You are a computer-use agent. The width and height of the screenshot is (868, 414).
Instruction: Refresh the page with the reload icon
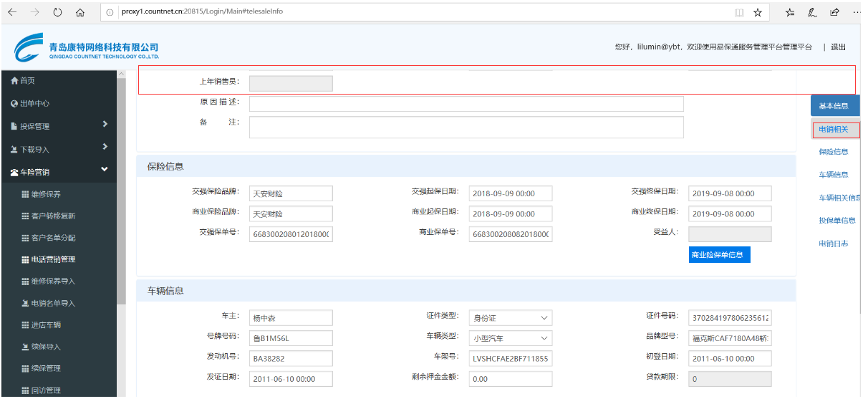57,12
